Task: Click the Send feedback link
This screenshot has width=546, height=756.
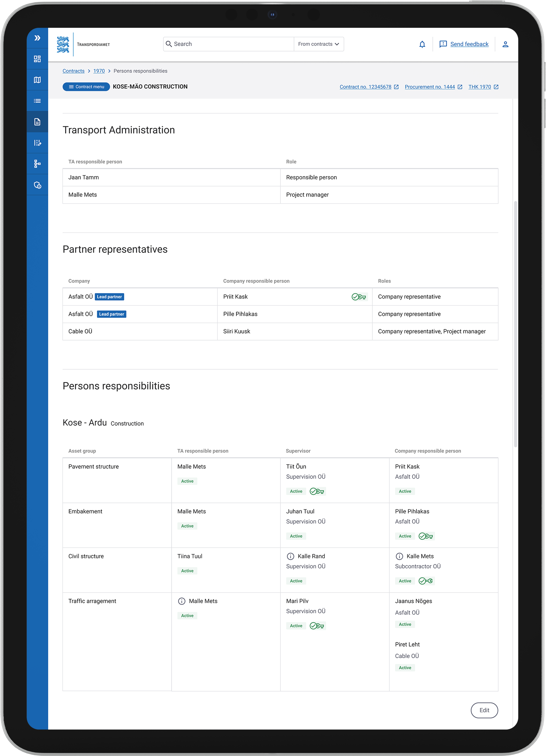Action: 469,44
